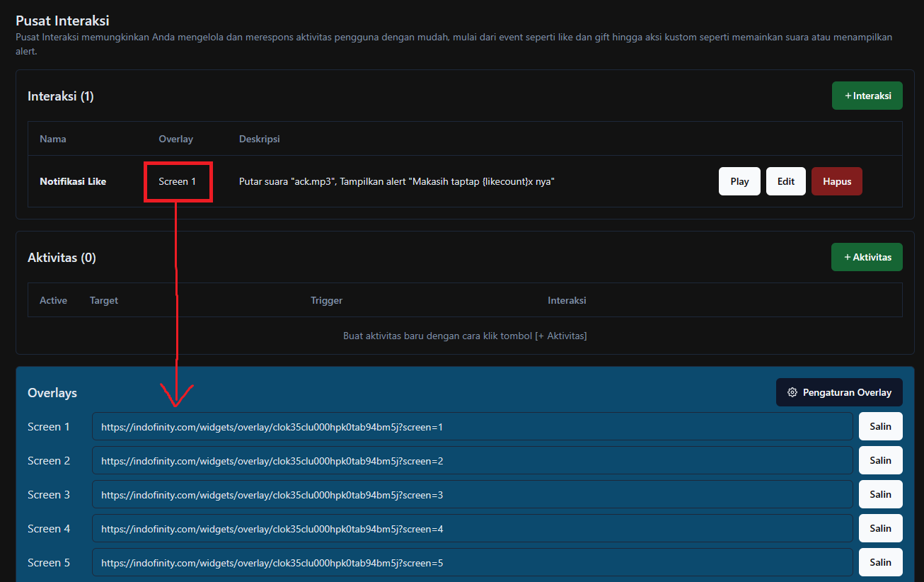Click the Trigger column header in Aktivitas
Viewport: 924px width, 582px height.
326,300
